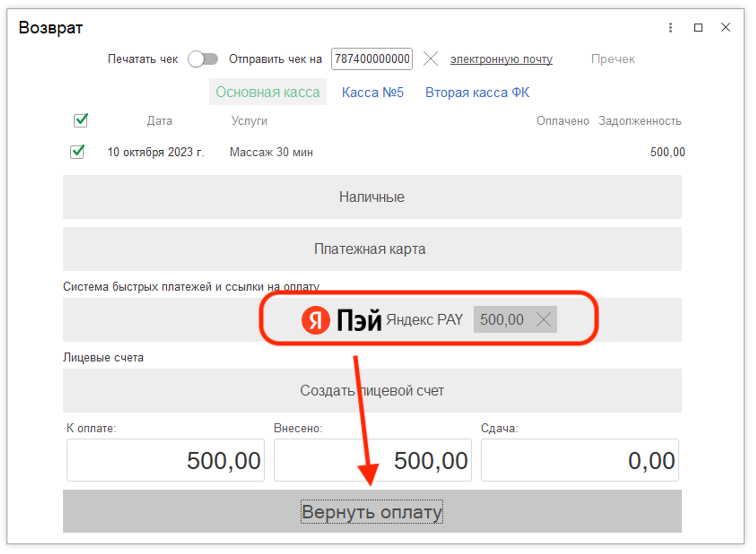Click Вернуть оплату button

[x=372, y=511]
